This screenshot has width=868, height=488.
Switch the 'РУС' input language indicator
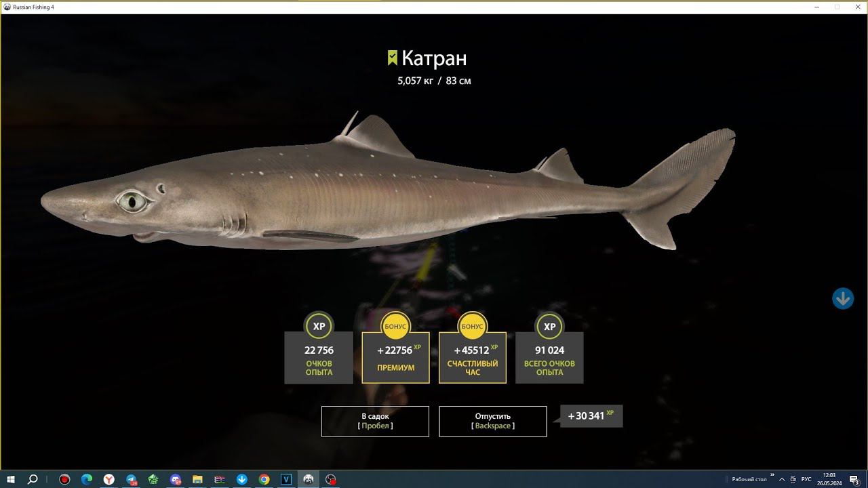coord(806,479)
